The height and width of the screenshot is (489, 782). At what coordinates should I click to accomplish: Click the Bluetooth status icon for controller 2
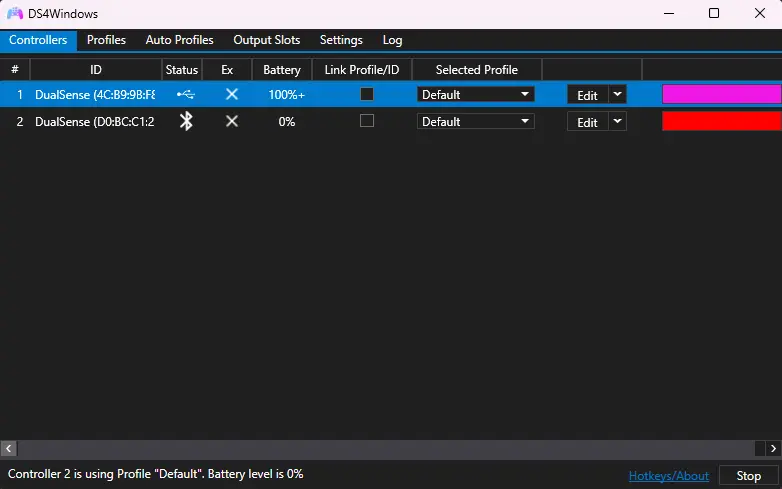point(186,121)
